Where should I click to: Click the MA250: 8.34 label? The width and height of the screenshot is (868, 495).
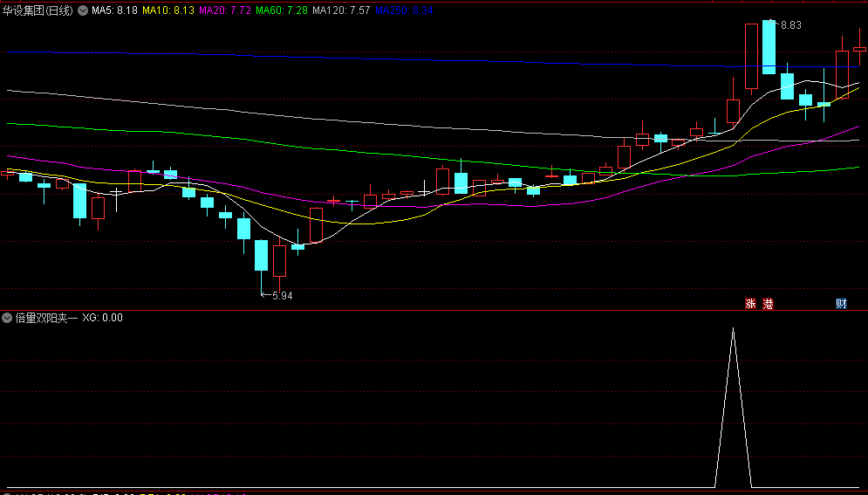point(404,10)
